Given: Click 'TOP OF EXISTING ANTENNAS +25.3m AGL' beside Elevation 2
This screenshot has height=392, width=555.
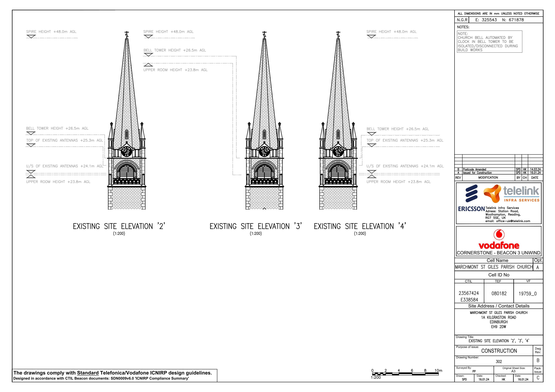Looking at the screenshot, I should coord(64,140).
